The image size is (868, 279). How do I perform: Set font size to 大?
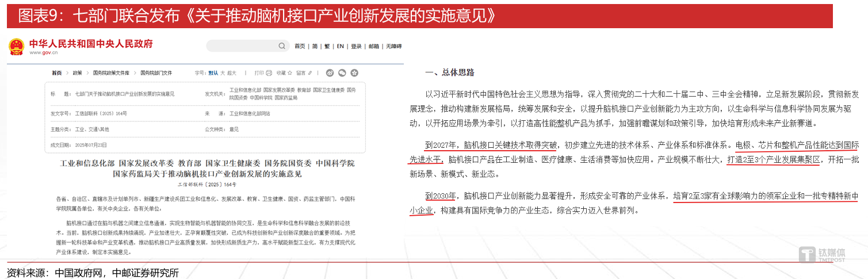223,73
